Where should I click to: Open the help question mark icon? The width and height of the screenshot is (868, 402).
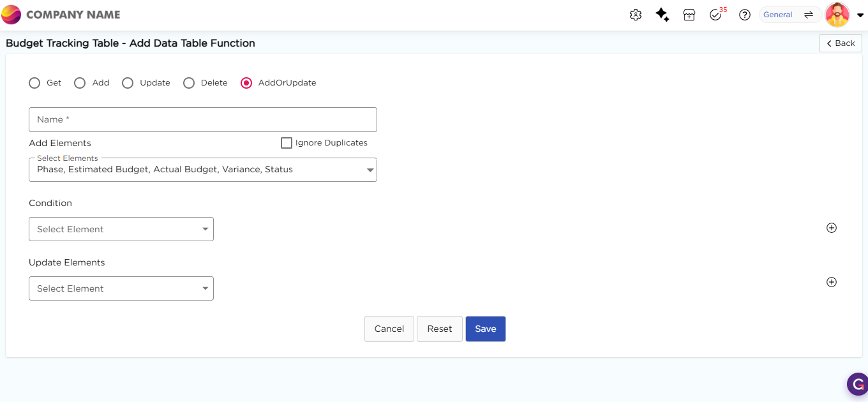(744, 15)
